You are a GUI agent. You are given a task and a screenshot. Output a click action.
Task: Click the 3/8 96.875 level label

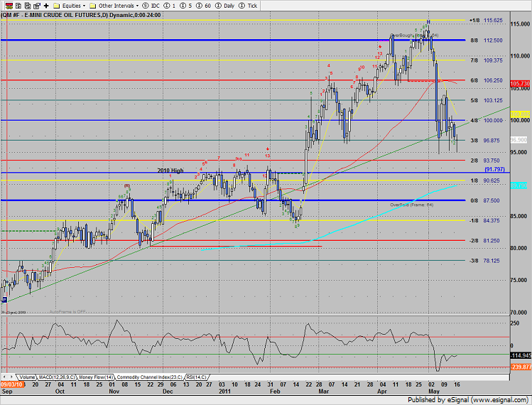pos(485,141)
